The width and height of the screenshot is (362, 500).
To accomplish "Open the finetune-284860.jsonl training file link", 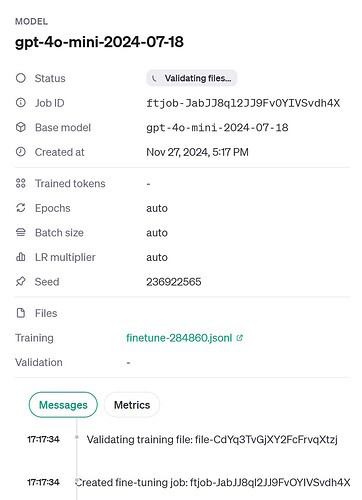I will pyautogui.click(x=179, y=338).
